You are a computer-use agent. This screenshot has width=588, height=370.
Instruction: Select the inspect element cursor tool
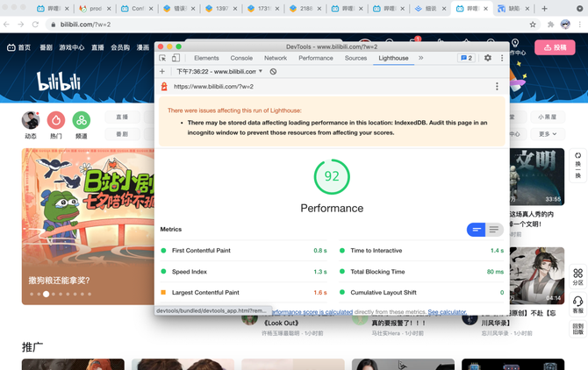point(162,58)
